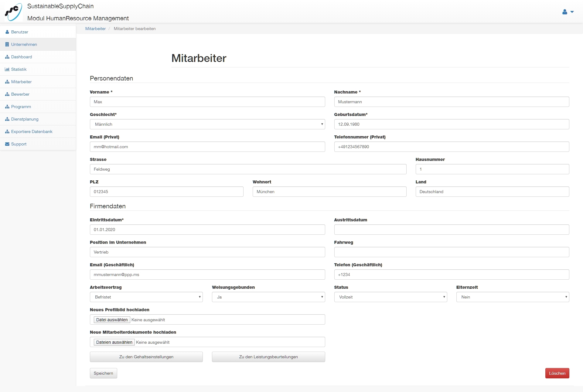Click the Statistik bar chart icon
The width and height of the screenshot is (583, 392).
[x=7, y=69]
